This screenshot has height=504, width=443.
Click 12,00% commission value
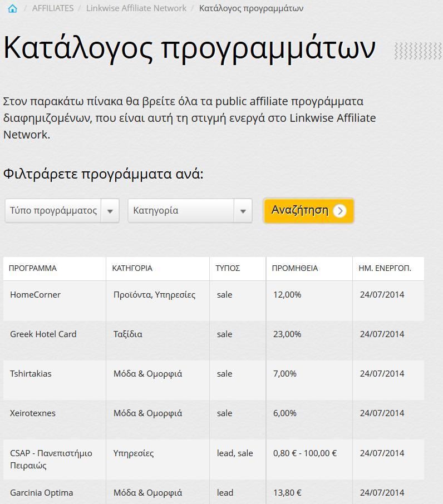pos(287,295)
